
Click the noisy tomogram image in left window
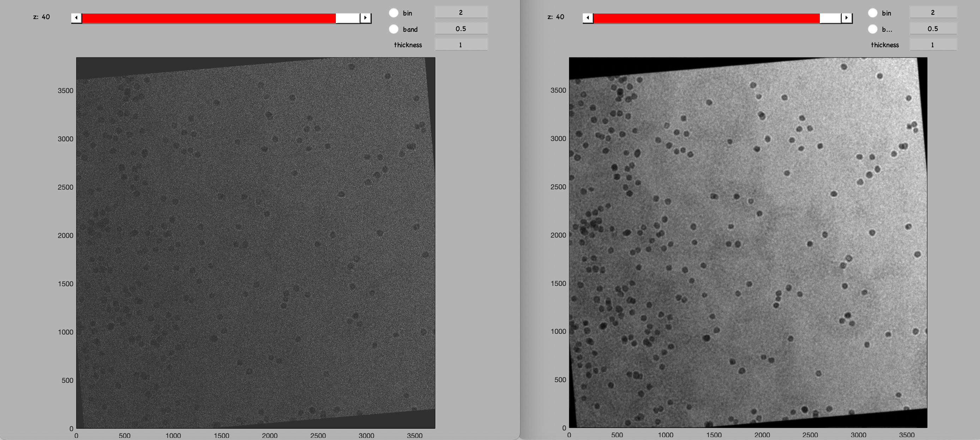tap(256, 243)
